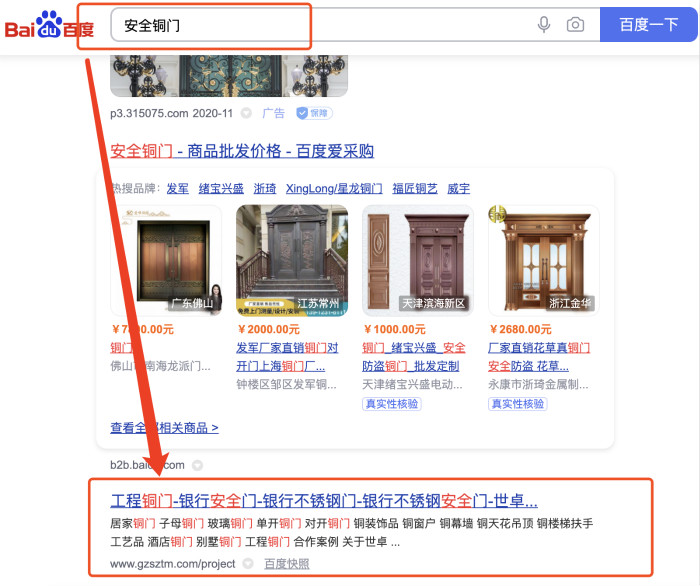The image size is (700, 586).
Task: Select brand 浙琦
Action: pos(265,188)
